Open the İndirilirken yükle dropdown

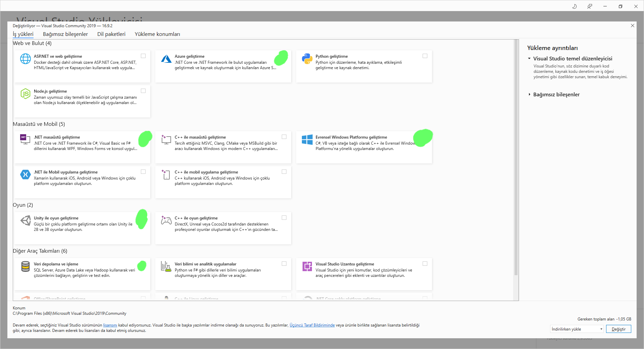coord(577,329)
